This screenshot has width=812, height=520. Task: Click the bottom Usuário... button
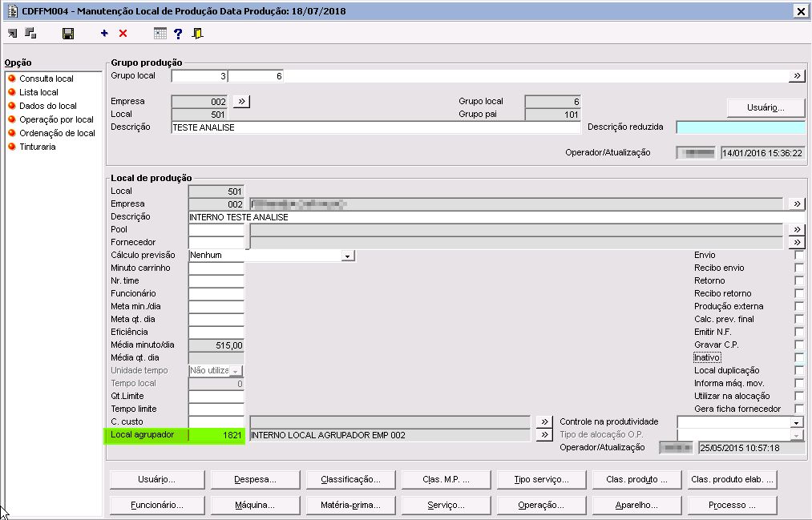[157, 480]
